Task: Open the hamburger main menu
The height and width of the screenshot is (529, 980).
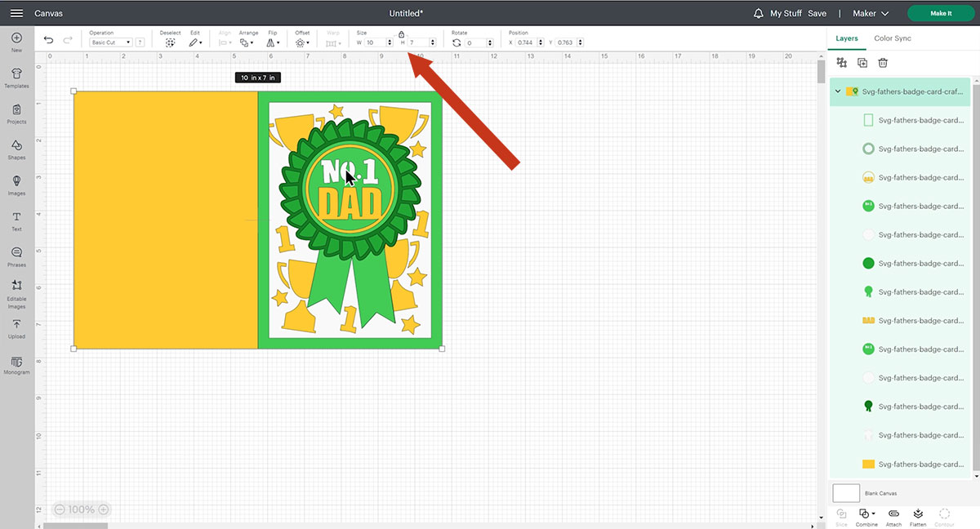Action: [x=16, y=14]
